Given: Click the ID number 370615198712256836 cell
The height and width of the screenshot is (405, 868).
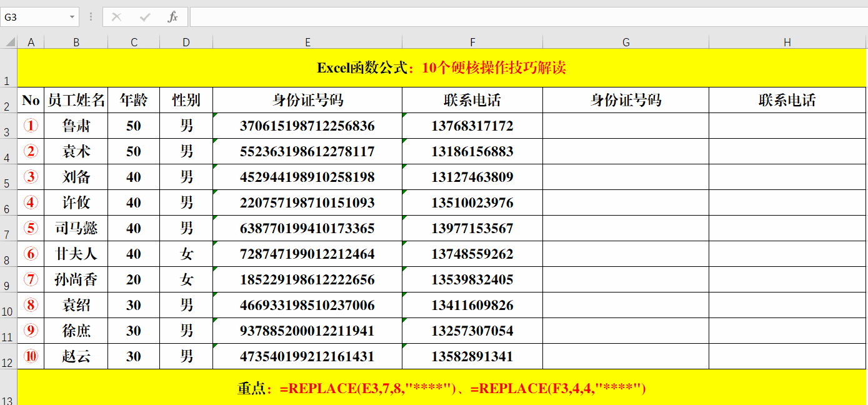Looking at the screenshot, I should pyautogui.click(x=307, y=126).
